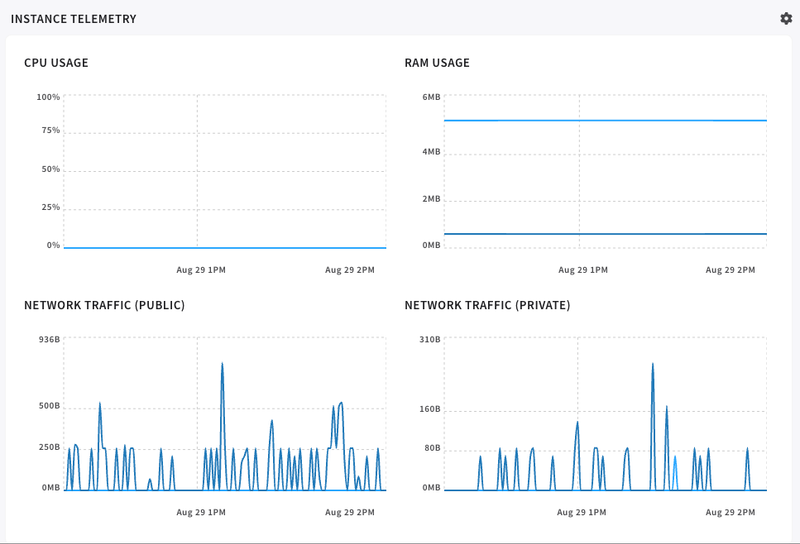
Task: Click the 936B label on public traffic chart
Action: 49,339
